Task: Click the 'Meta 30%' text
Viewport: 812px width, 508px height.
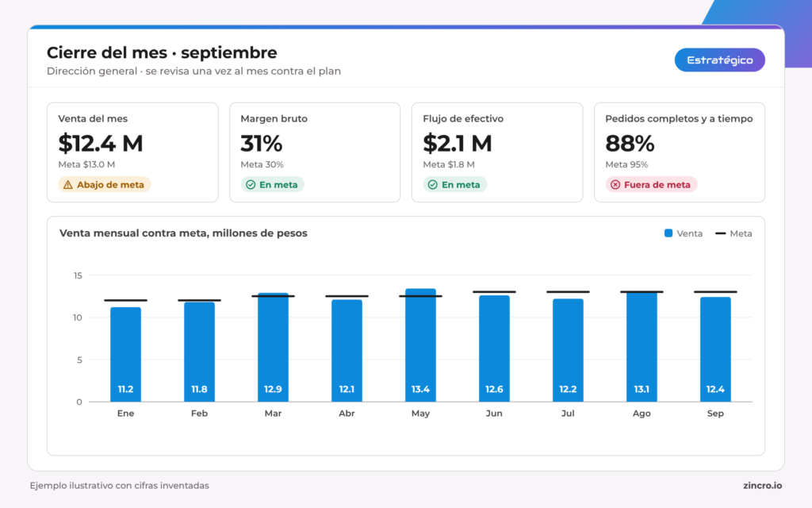Action: click(262, 164)
